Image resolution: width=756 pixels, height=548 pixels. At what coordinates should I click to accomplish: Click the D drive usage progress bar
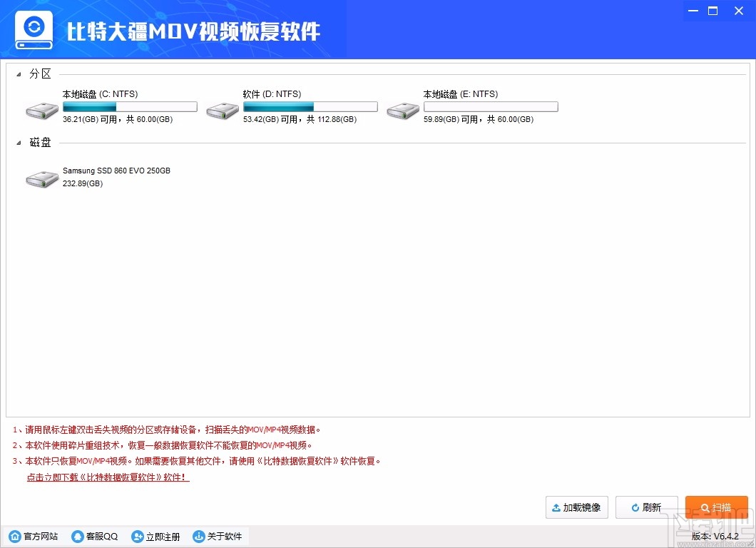[310, 106]
